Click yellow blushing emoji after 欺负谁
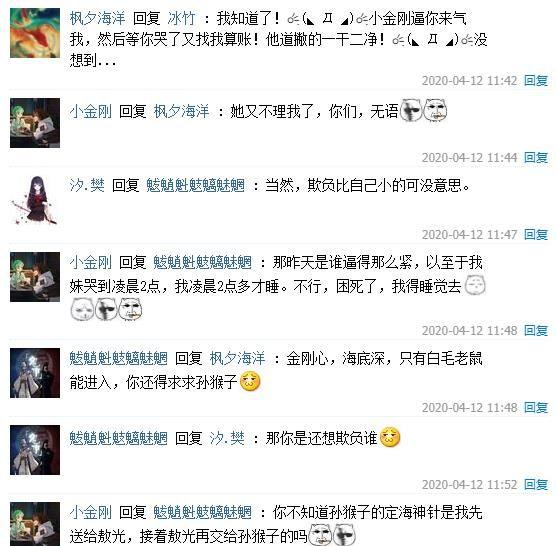 point(390,437)
